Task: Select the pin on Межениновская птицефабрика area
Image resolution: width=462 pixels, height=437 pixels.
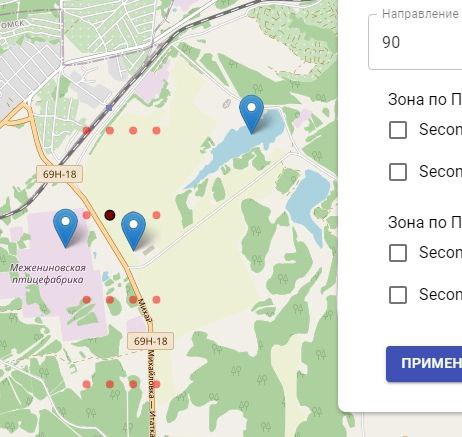Action: [x=66, y=228]
